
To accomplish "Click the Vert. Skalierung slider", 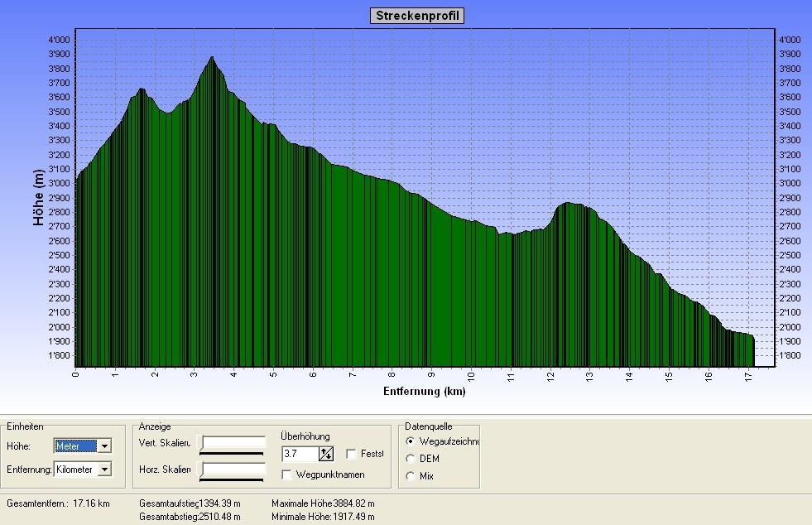I will click(x=232, y=446).
